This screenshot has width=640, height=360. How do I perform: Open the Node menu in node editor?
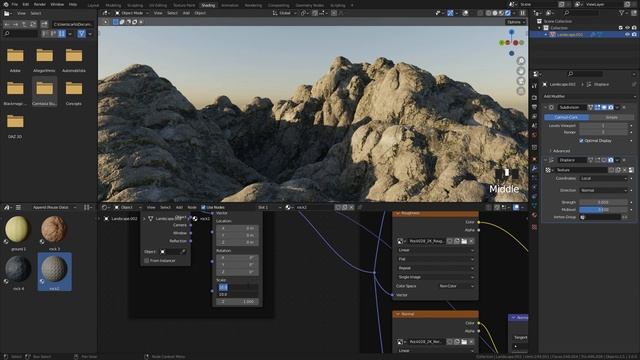[x=192, y=207]
